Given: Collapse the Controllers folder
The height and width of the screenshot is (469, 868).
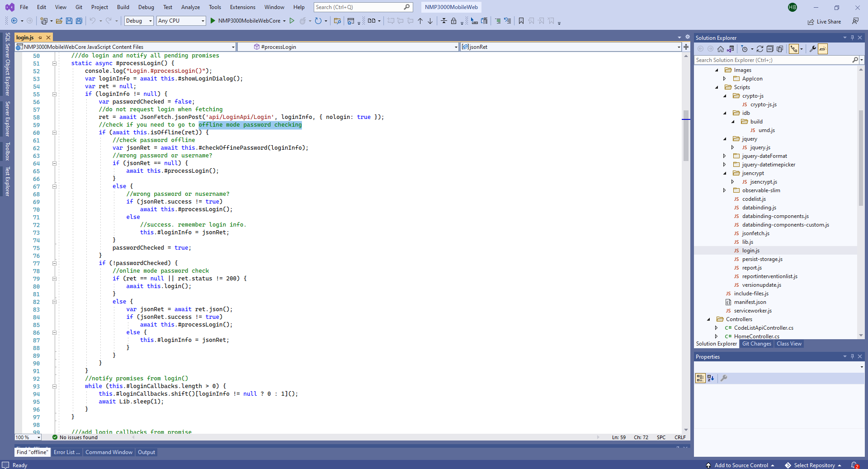Looking at the screenshot, I should click(x=708, y=319).
